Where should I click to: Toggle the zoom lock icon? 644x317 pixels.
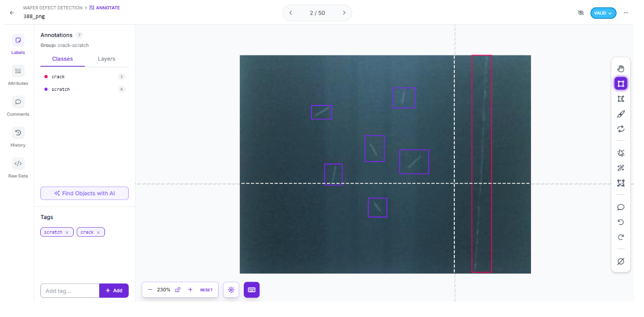(178, 290)
